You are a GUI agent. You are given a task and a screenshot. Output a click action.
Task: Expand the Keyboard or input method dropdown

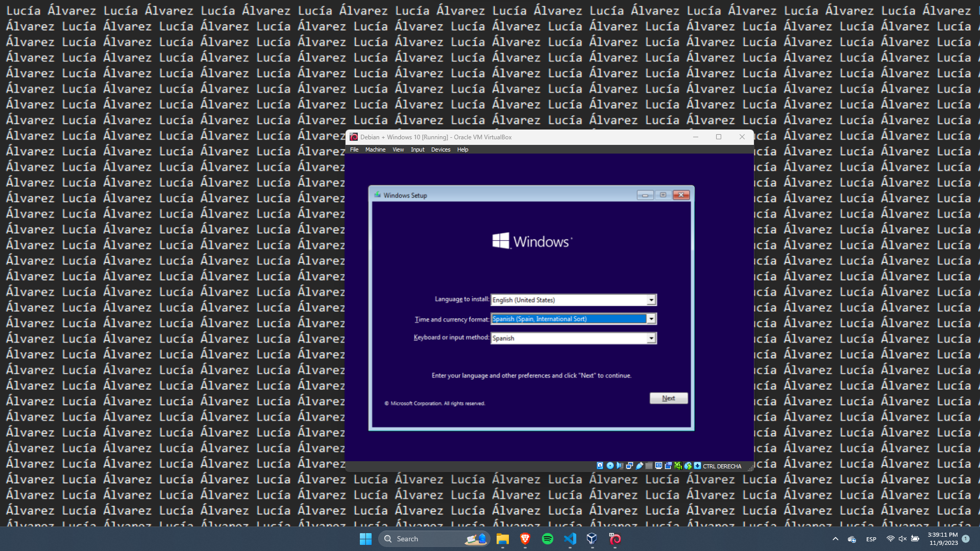coord(651,338)
